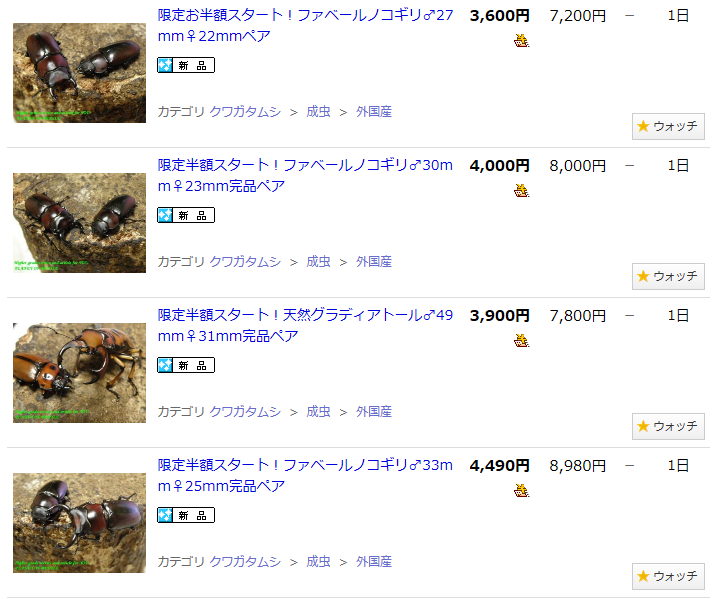722x599 pixels.
Task: Click the 新品 badge on the 33mm listing
Action: (186, 515)
